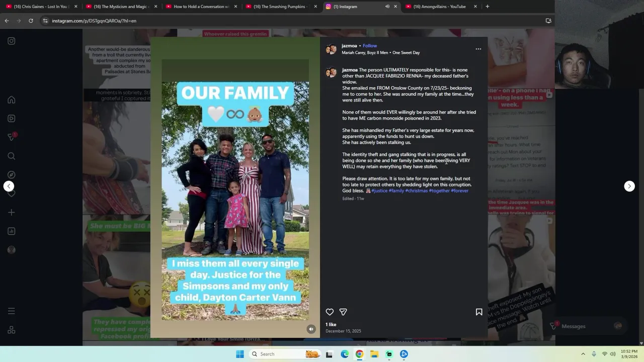
Task: Open profile avatar in sidebar
Action: (11, 250)
